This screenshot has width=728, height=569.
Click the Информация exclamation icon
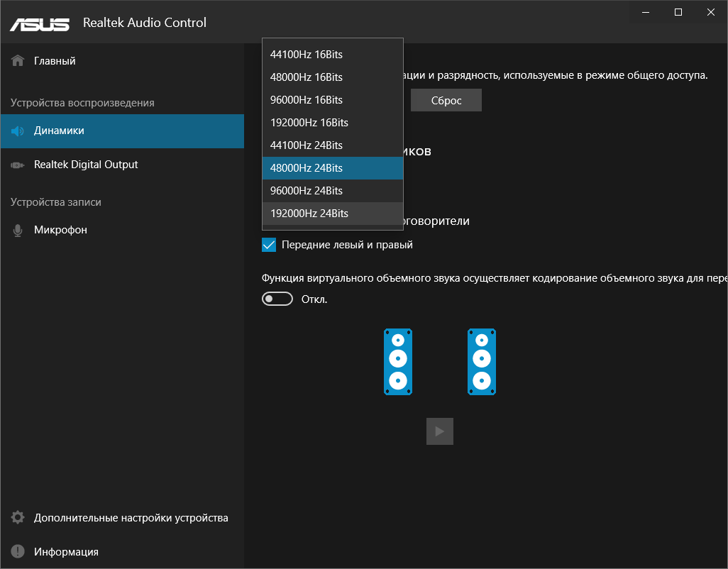[x=18, y=552]
